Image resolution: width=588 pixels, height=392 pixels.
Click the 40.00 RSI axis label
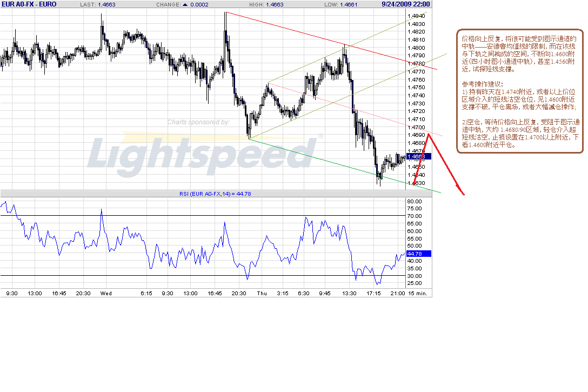coord(415,261)
